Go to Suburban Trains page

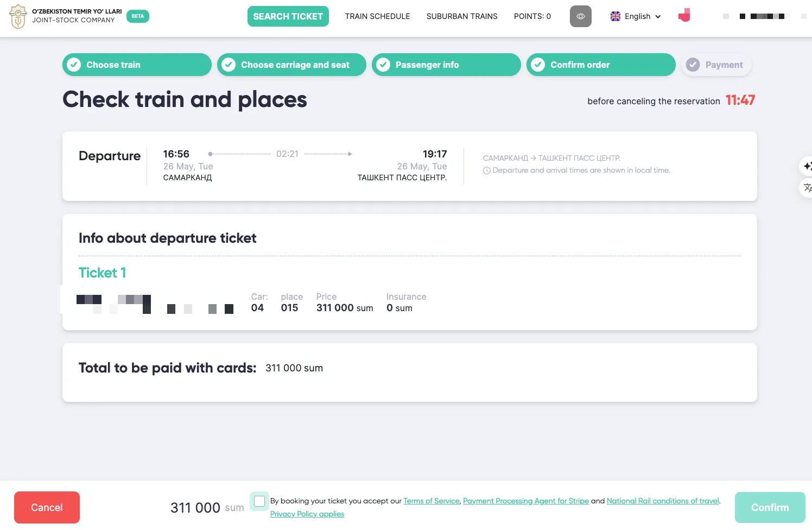tap(461, 16)
